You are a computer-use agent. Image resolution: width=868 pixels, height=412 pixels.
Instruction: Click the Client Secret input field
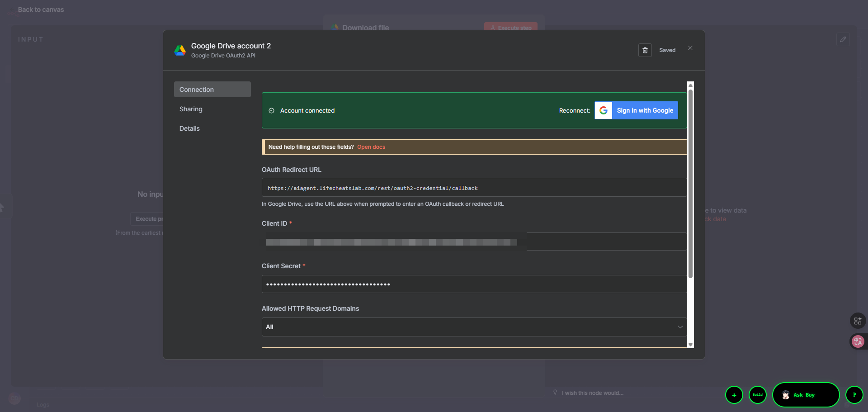473,284
